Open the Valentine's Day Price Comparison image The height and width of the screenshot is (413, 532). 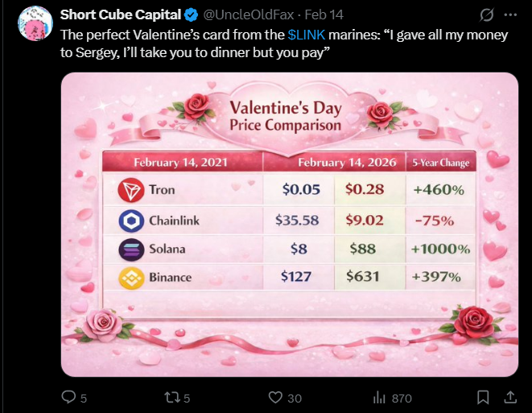tap(290, 225)
